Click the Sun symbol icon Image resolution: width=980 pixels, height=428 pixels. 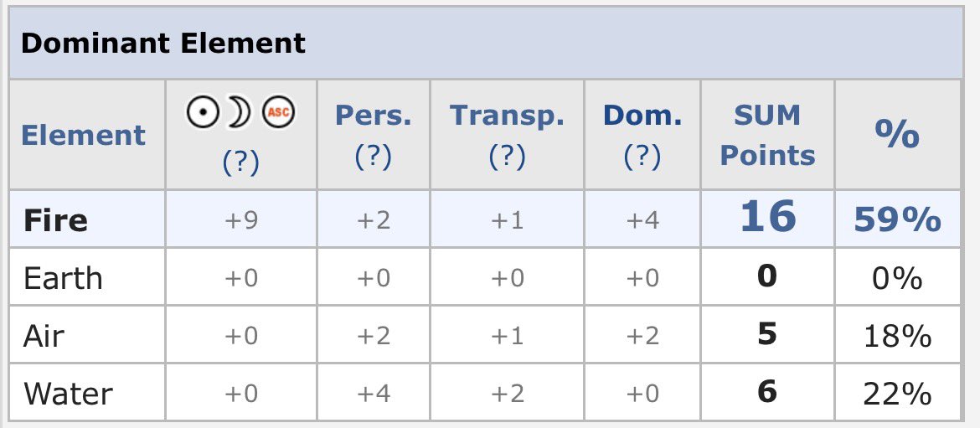(x=203, y=113)
